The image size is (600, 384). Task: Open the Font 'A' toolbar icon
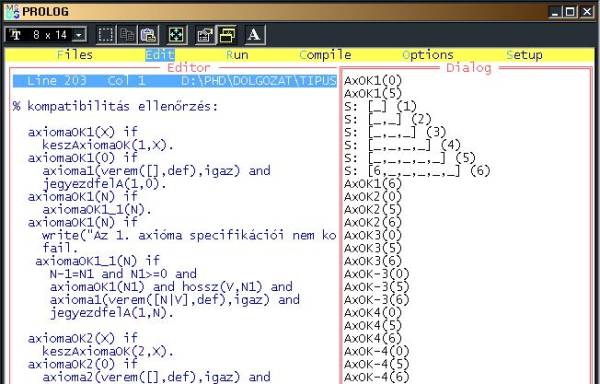click(254, 35)
